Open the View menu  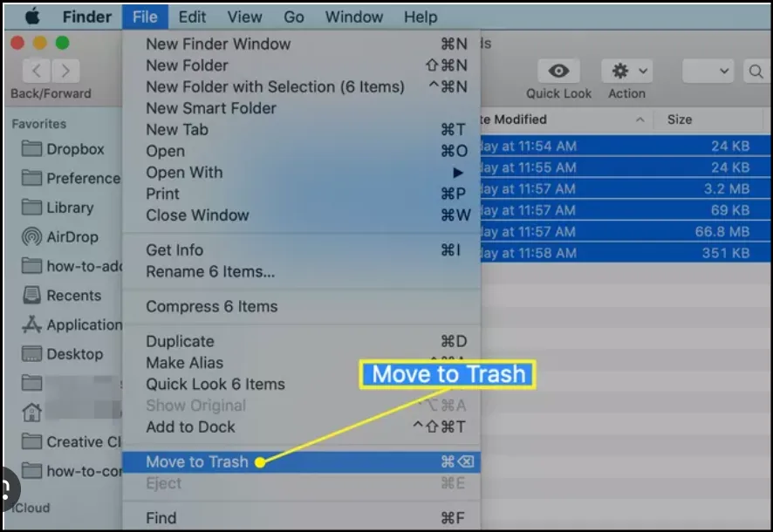click(244, 16)
